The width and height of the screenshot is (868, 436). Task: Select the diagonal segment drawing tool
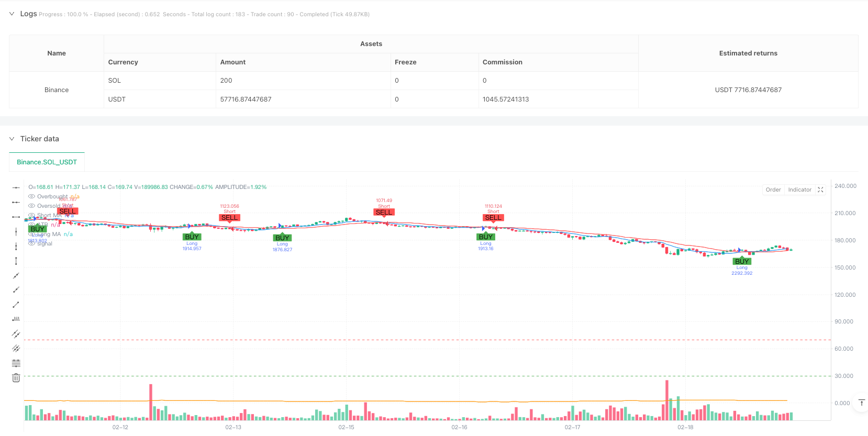16,305
